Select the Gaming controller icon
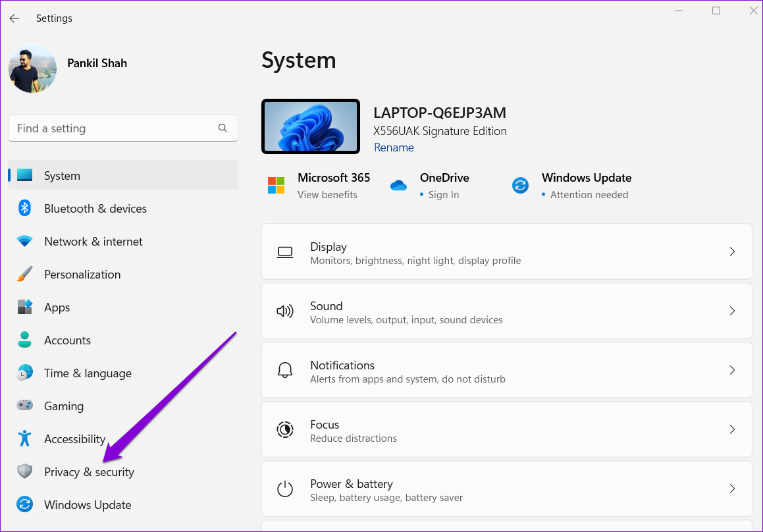The height and width of the screenshot is (532, 763). click(25, 406)
